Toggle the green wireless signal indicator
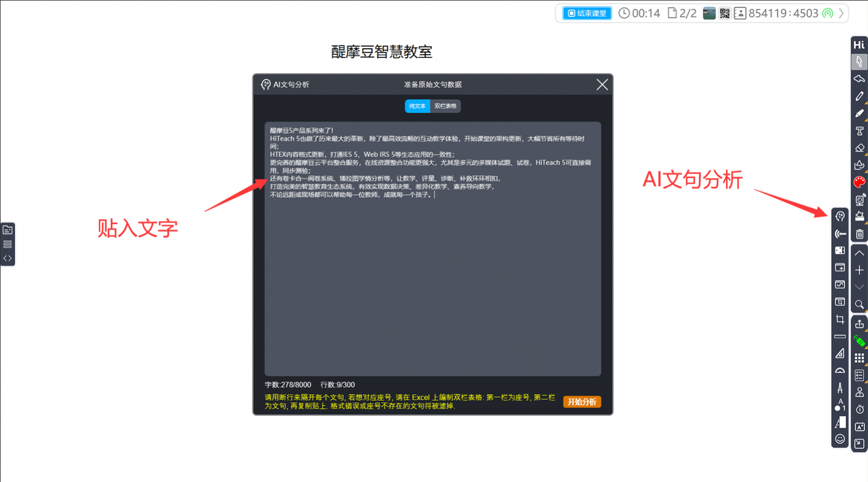 pyautogui.click(x=827, y=14)
